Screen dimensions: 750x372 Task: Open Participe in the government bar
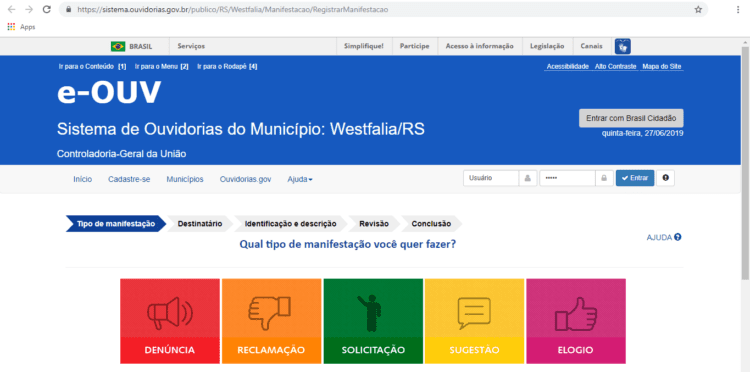point(415,46)
